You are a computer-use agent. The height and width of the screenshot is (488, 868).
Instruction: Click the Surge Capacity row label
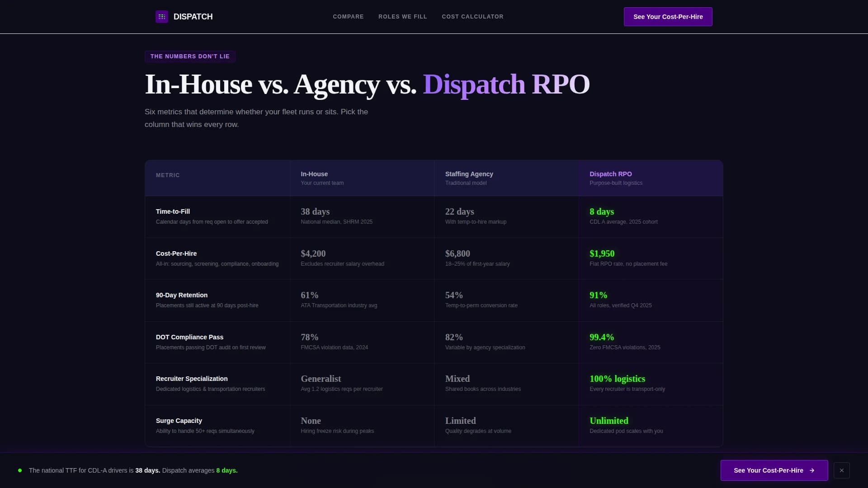click(179, 421)
